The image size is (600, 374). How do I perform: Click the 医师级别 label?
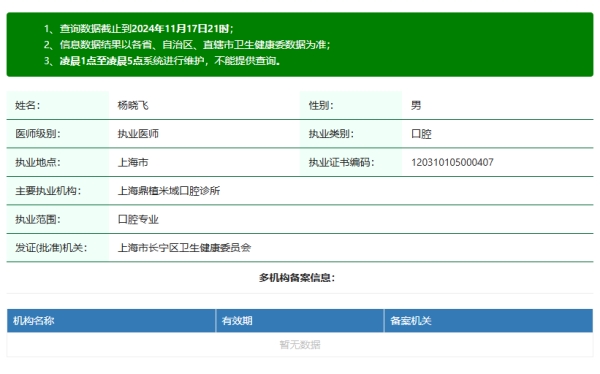(38, 134)
